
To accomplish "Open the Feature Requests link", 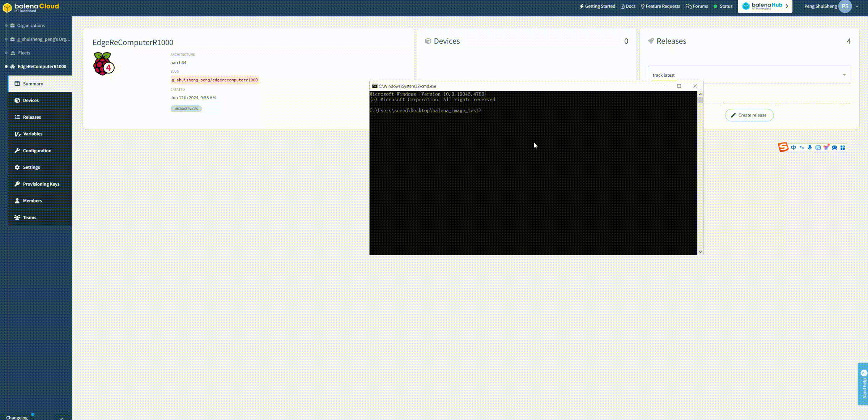I will tap(660, 6).
